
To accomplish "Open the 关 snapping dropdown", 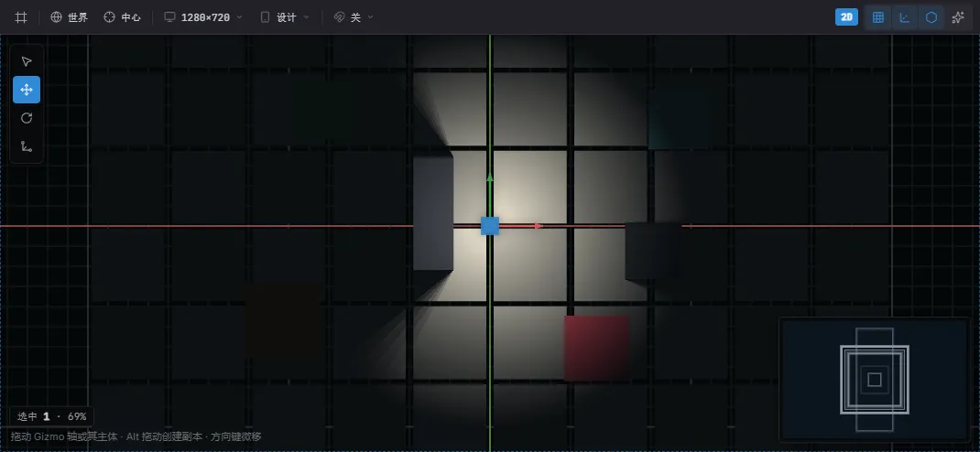I will pyautogui.click(x=354, y=17).
